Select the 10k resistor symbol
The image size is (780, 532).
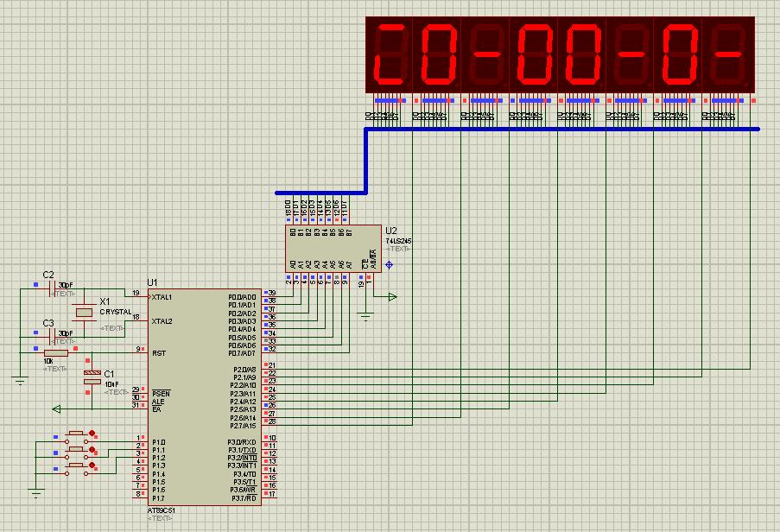[55, 353]
